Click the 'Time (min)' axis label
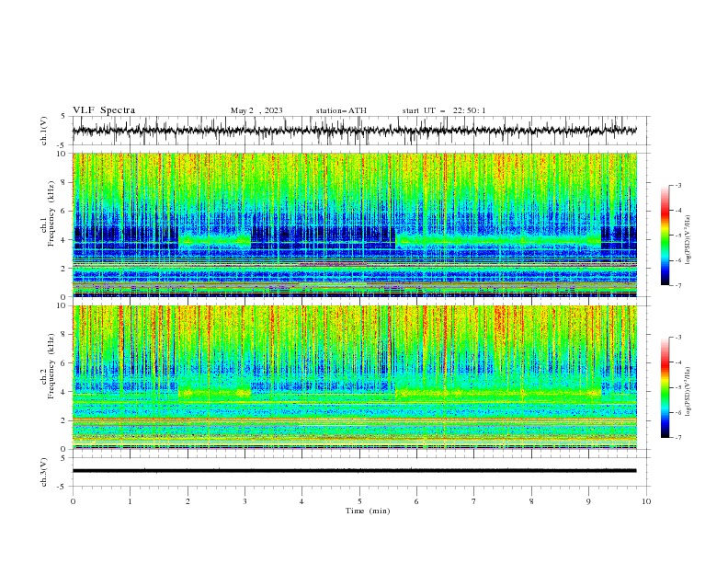This screenshot has height=563, width=728. tap(368, 511)
